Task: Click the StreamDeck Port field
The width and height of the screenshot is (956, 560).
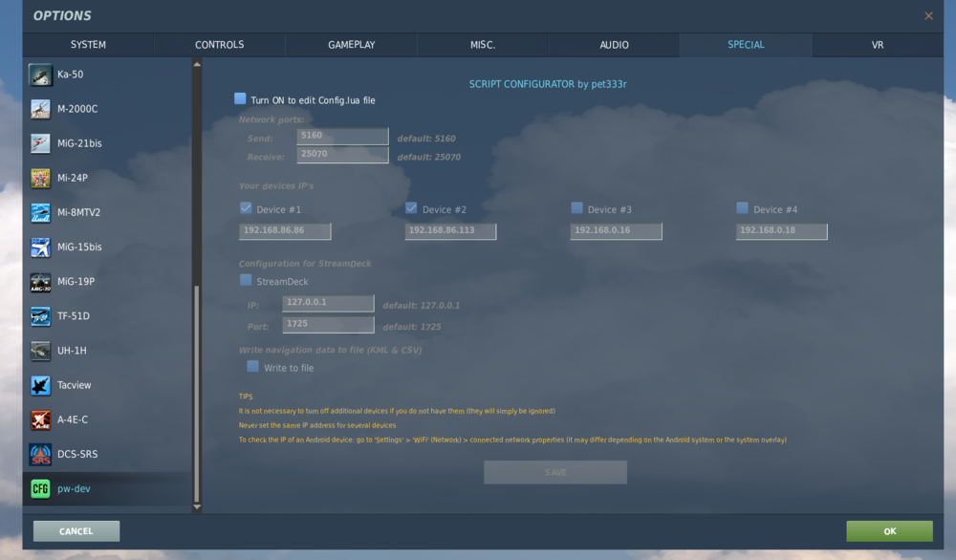Action: tap(328, 324)
